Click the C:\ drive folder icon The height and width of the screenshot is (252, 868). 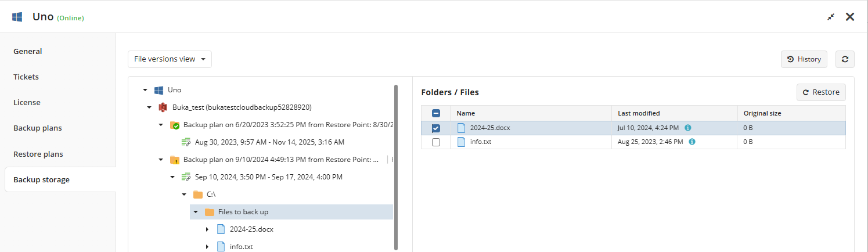[x=198, y=195]
